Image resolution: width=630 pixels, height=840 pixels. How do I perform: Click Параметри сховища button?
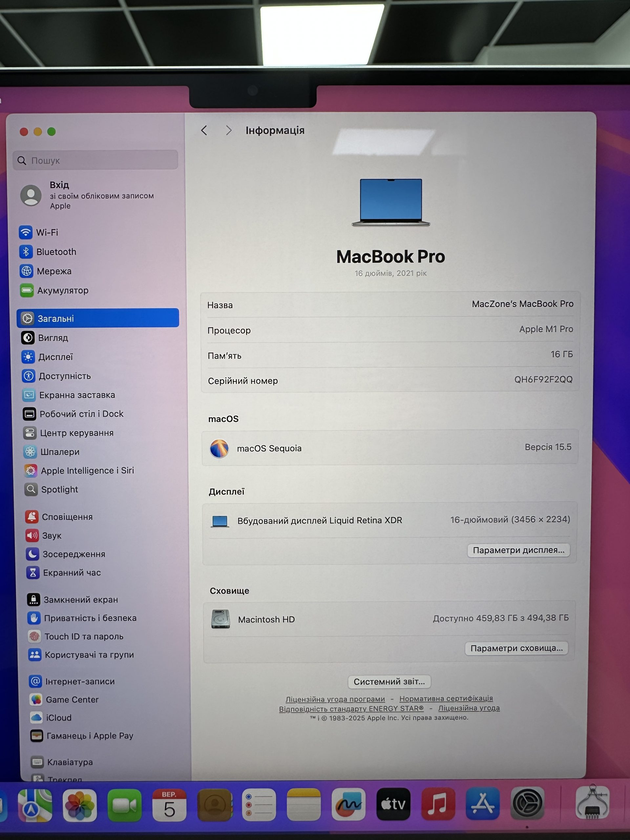pos(516,648)
